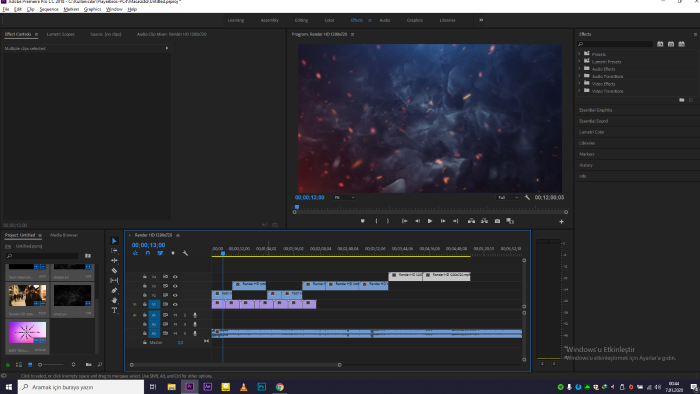Screen dimensions: 700x394
Task: Select the Hand tool
Action: 114,300
